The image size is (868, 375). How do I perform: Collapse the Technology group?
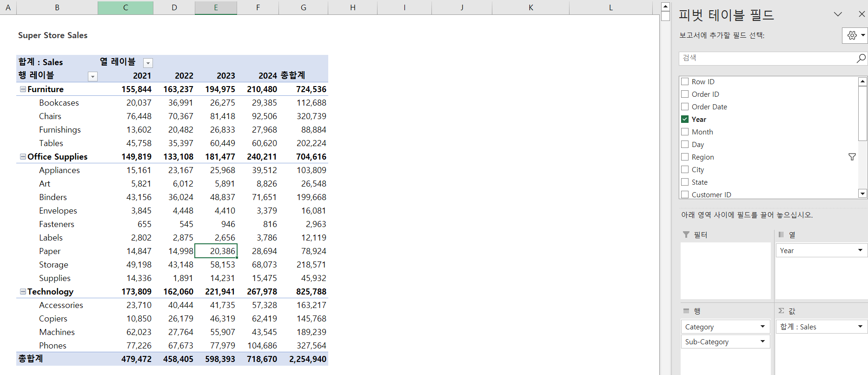click(x=23, y=291)
